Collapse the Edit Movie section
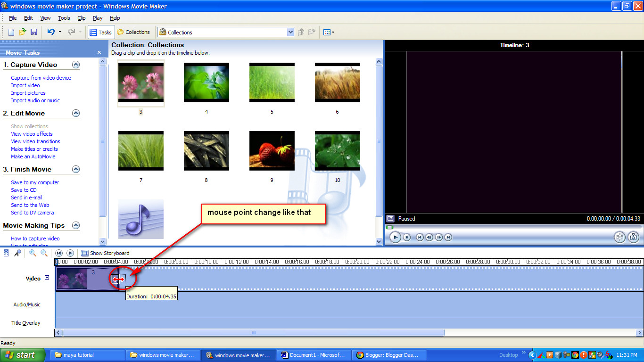 tap(76, 113)
